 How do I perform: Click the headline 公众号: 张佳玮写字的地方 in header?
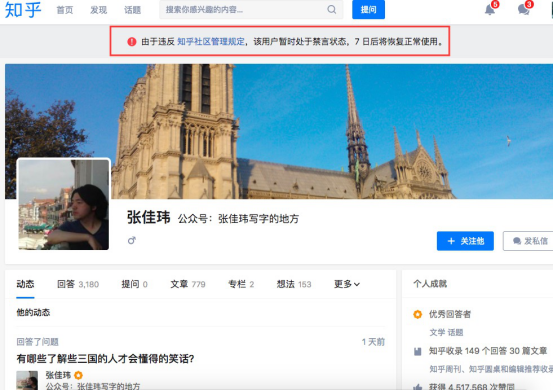coord(238,219)
